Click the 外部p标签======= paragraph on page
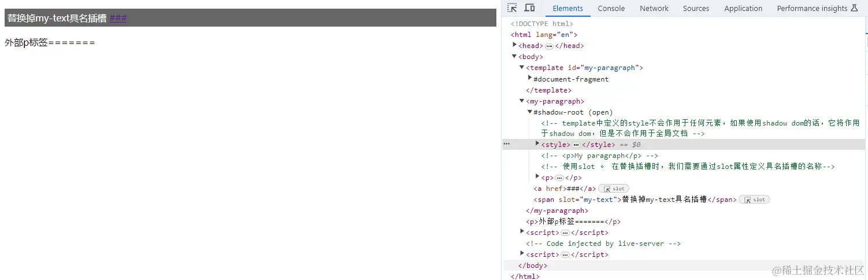Image resolution: width=868 pixels, height=280 pixels. click(50, 42)
